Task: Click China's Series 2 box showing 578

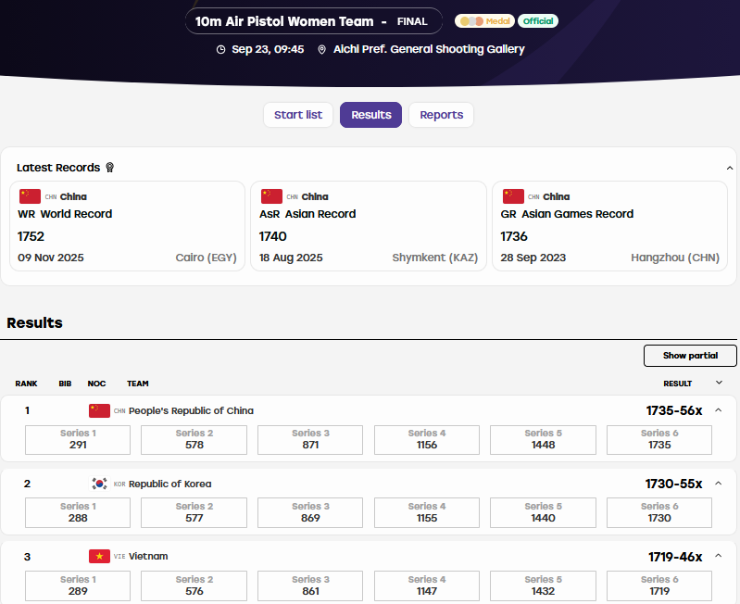Action: point(194,440)
